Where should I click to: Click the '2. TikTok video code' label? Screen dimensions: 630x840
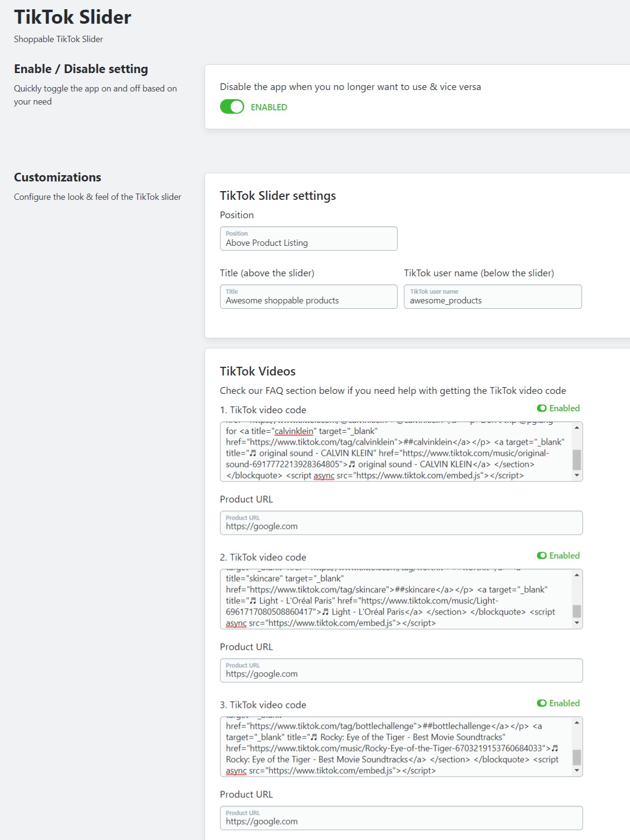click(x=263, y=557)
